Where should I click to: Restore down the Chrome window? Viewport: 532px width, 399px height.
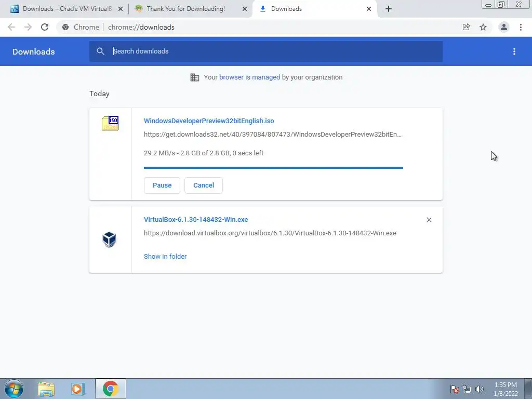coord(501,4)
